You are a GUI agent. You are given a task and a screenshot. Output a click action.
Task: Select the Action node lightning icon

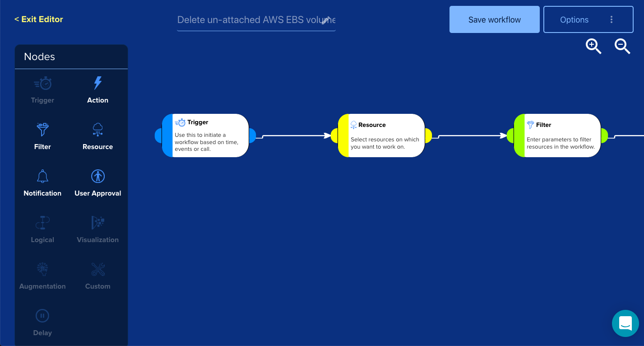[97, 83]
